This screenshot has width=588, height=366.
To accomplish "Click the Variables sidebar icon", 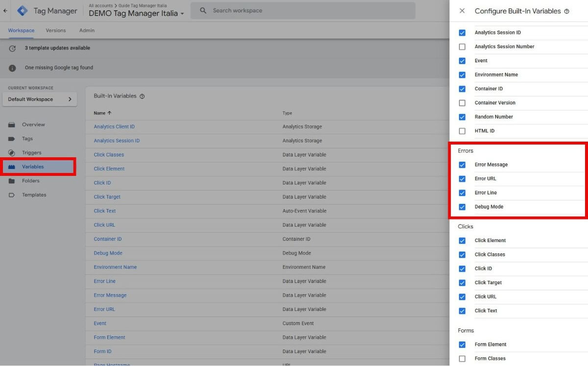I will [x=12, y=167].
